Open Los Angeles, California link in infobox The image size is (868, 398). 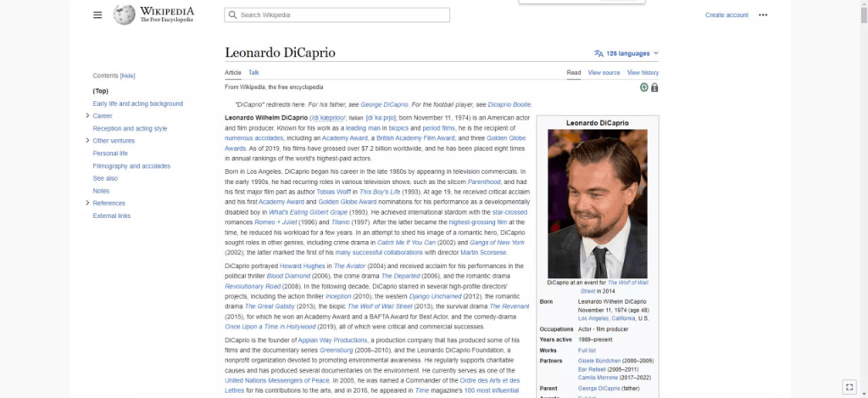[607, 319]
